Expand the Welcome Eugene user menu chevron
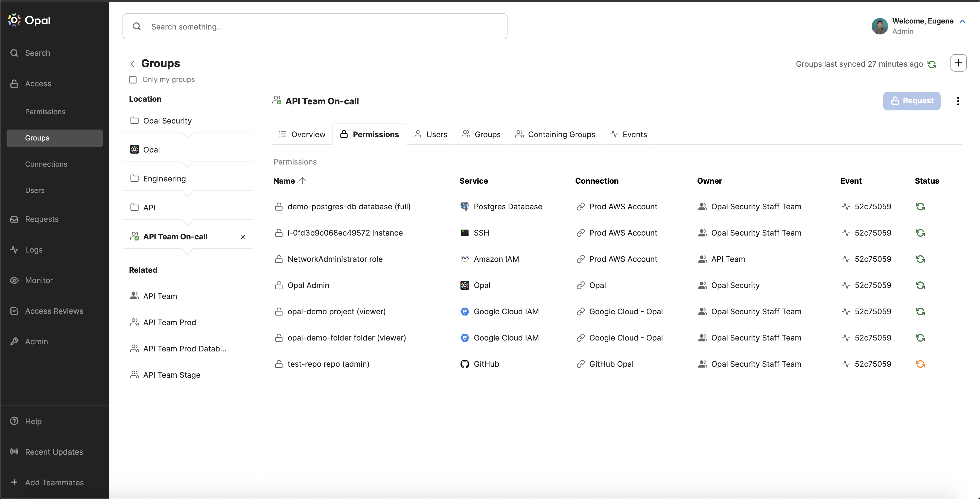980x499 pixels. point(962,21)
